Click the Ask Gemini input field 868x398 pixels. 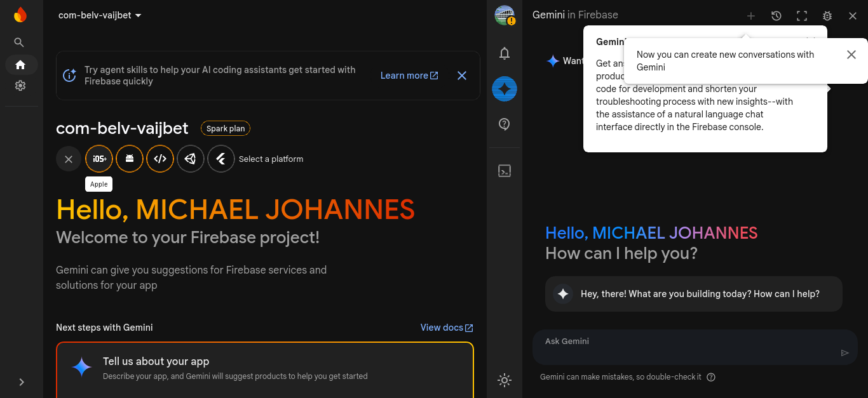coord(686,346)
